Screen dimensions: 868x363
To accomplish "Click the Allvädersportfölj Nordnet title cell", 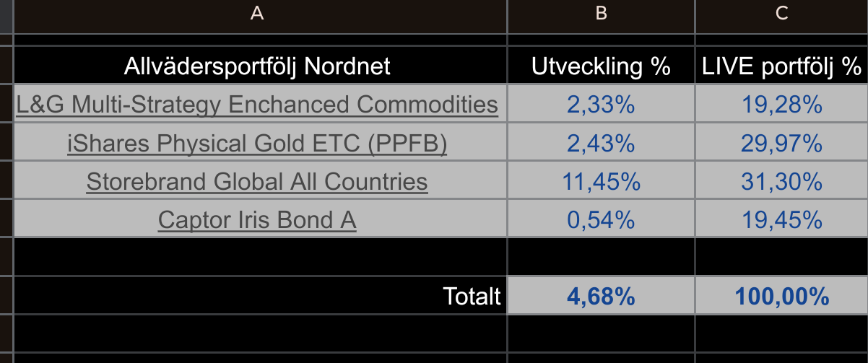I will [x=256, y=67].
